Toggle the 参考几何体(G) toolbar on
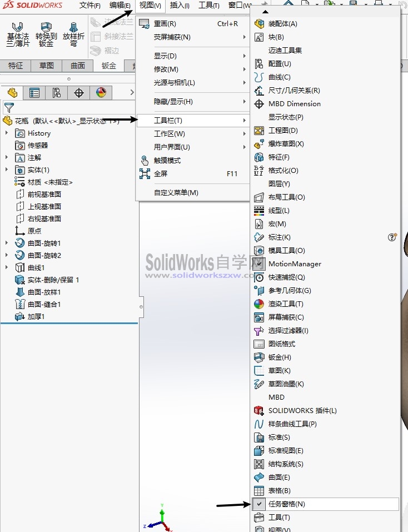This screenshot has height=532, width=408. pos(325,290)
